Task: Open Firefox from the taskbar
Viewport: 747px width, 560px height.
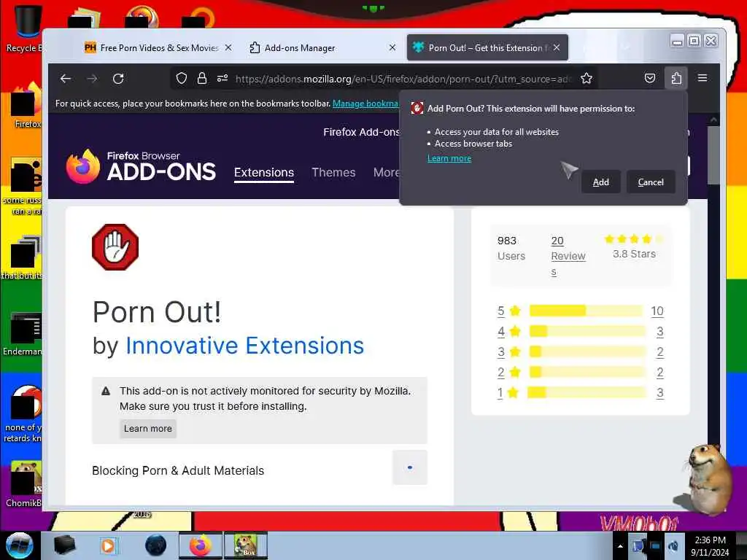Action: pos(201,545)
